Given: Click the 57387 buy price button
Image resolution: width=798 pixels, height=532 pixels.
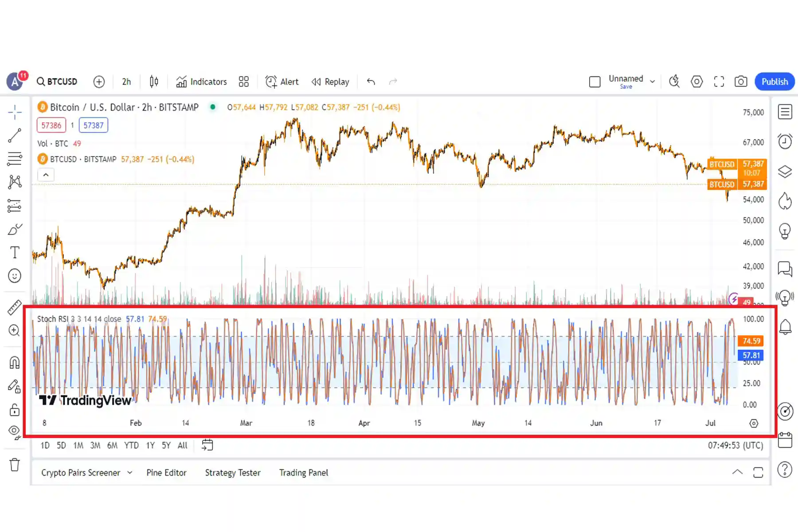Looking at the screenshot, I should (94, 125).
